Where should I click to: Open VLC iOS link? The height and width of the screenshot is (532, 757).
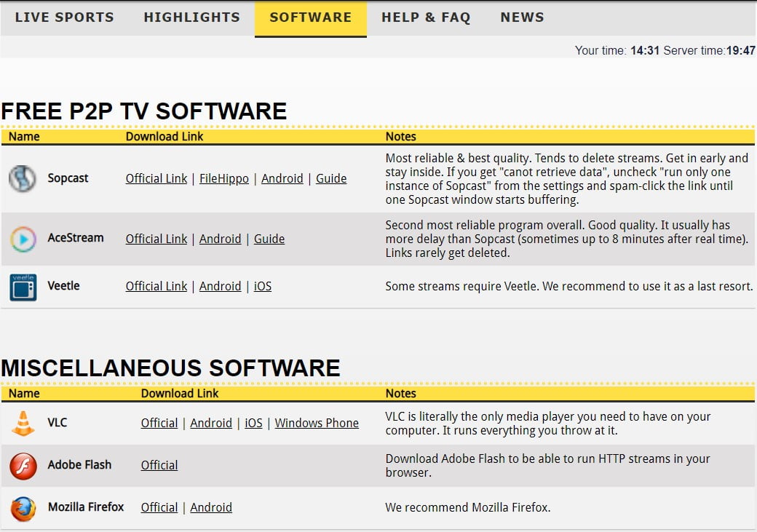pyautogui.click(x=253, y=423)
